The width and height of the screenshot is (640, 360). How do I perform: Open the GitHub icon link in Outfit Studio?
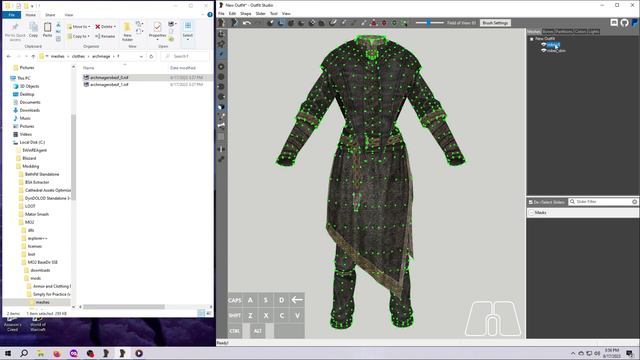coord(624,23)
